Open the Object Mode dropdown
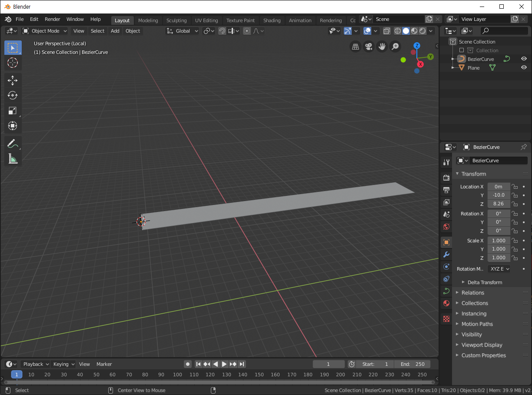 (45, 31)
